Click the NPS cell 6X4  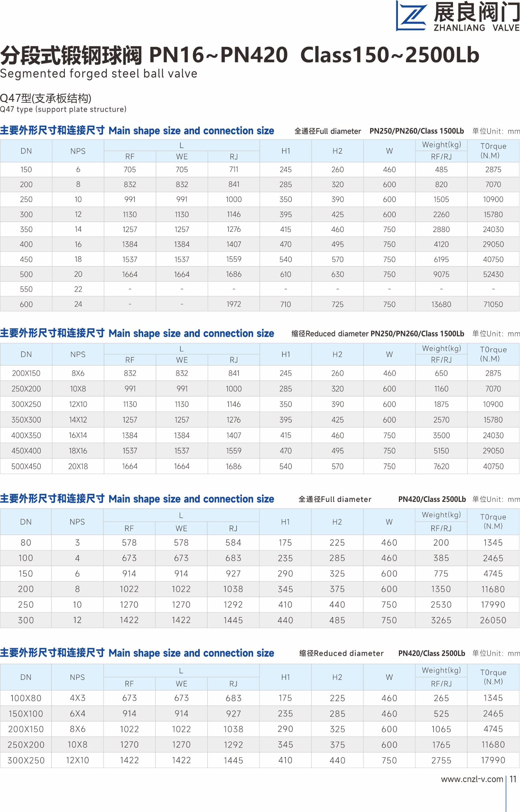[x=78, y=714]
